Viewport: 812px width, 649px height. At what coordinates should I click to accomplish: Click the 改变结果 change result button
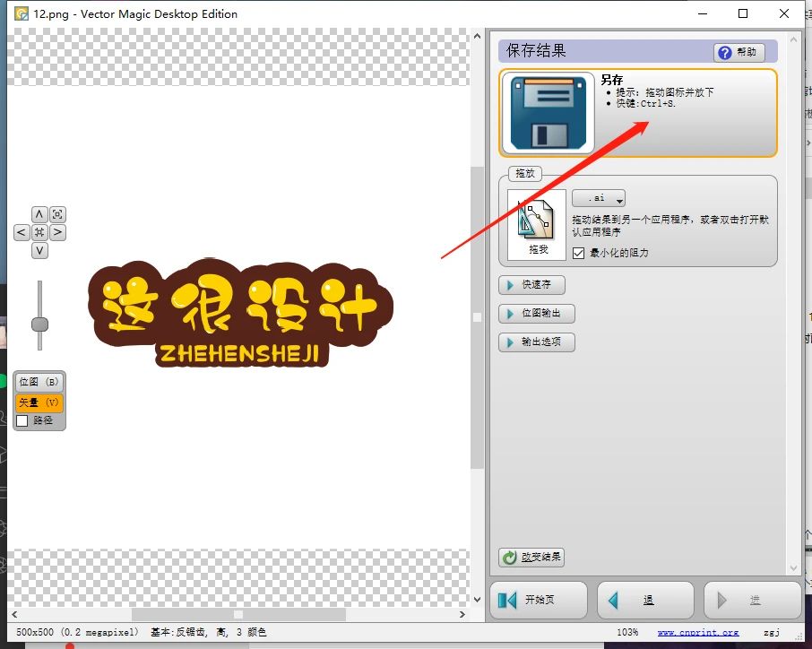532,558
